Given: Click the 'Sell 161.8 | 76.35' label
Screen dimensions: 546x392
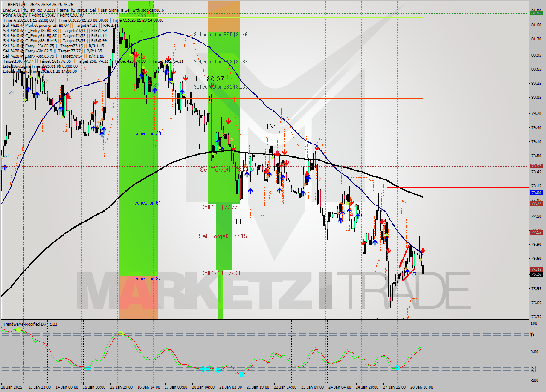Looking at the screenshot, I should click(221, 273).
